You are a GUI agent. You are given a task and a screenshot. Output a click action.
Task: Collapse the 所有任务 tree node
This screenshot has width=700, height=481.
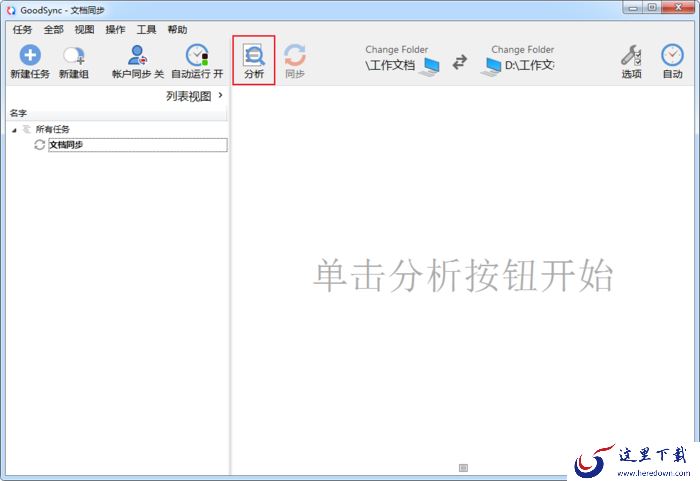pyautogui.click(x=14, y=130)
